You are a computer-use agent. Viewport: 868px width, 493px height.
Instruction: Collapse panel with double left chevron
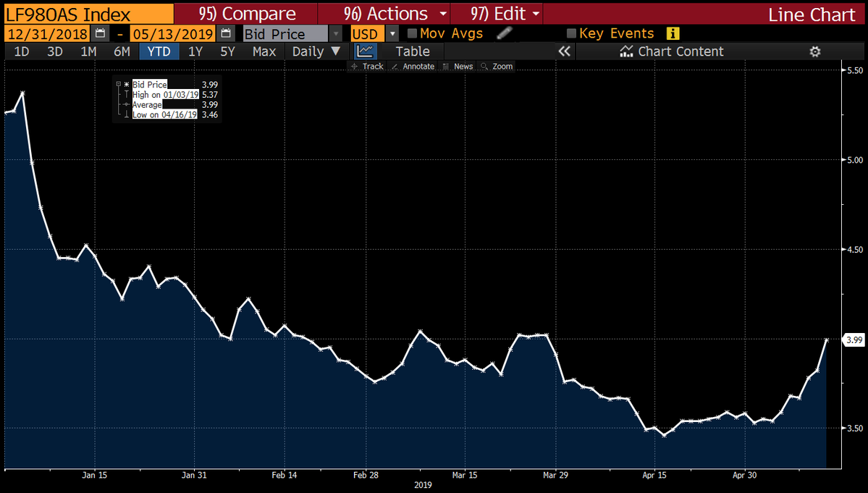click(564, 51)
